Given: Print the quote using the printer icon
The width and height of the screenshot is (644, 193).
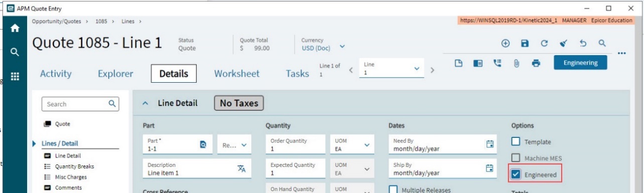Looking at the screenshot, I should 536,64.
